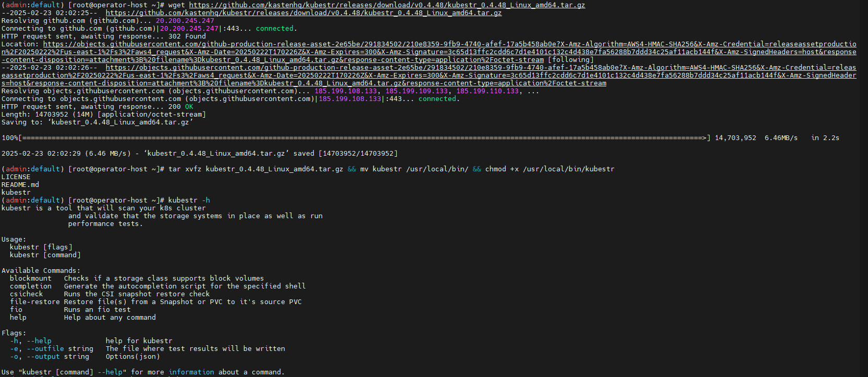
Task: Click the GitHub release URL after timestamp 02:02:25
Action: pos(303,13)
